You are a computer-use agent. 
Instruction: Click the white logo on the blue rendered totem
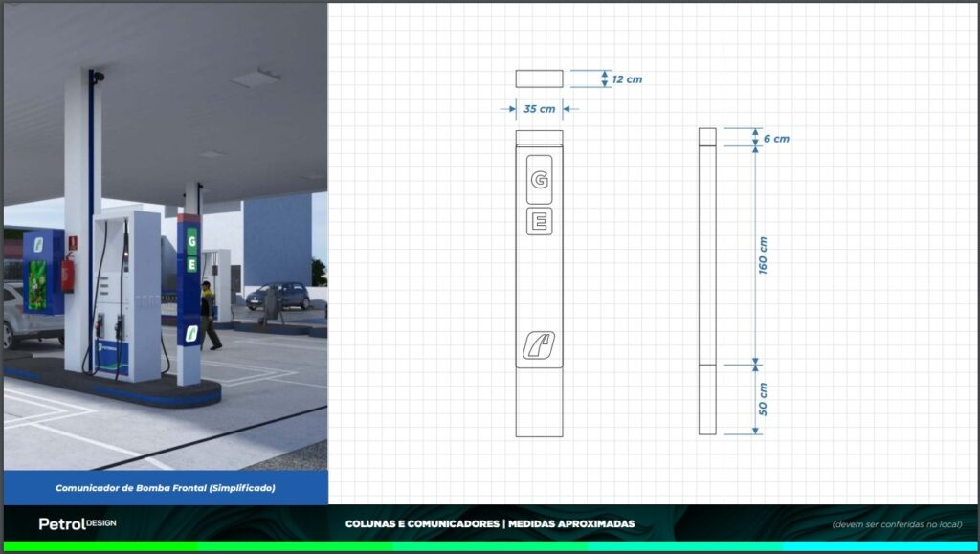[x=191, y=333]
